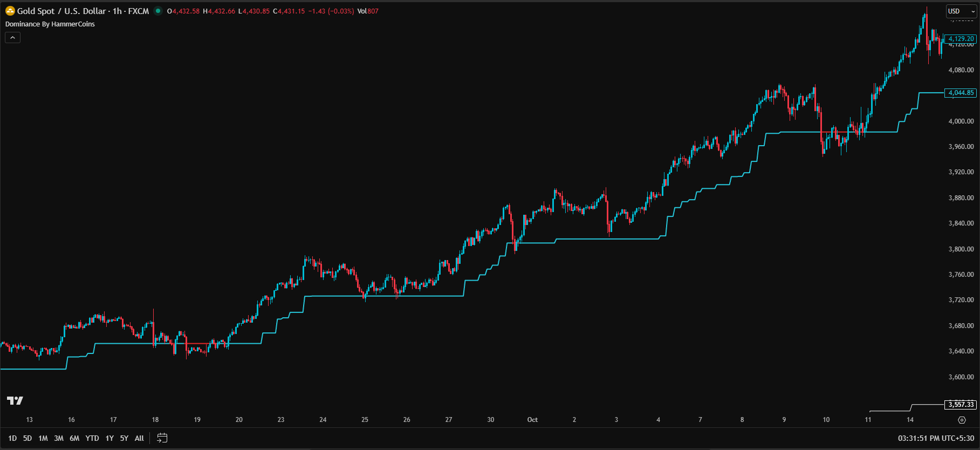
Task: Click the green market status dot
Action: pyautogui.click(x=158, y=11)
